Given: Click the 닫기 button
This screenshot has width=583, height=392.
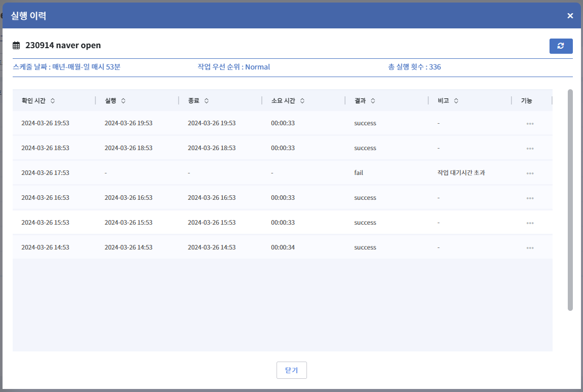Looking at the screenshot, I should point(291,370).
